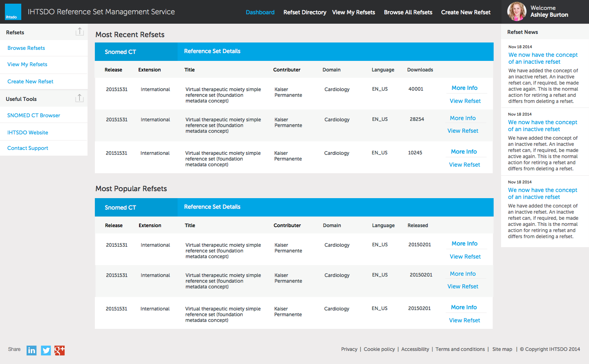
Task: Open View My Refsets sidebar link
Action: point(27,64)
